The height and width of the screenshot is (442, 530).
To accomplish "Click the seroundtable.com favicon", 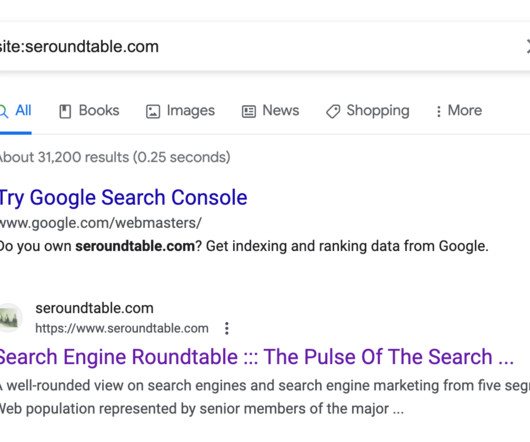I will pos(10,318).
